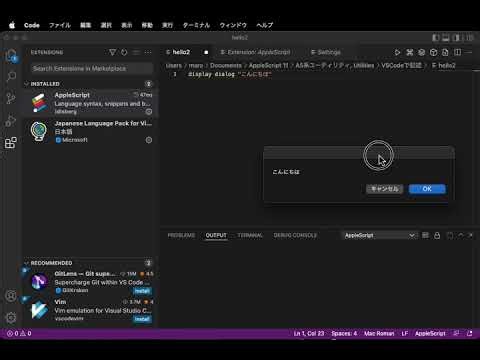The height and width of the screenshot is (360, 480).
Task: Select the AppleScript installed extension entry
Action: [x=90, y=103]
